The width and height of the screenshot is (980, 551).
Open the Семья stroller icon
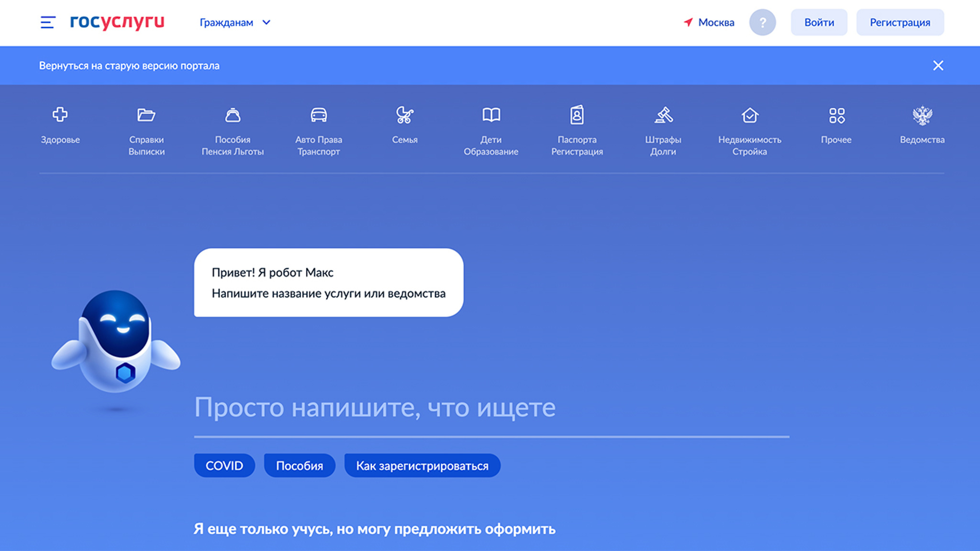coord(405,115)
